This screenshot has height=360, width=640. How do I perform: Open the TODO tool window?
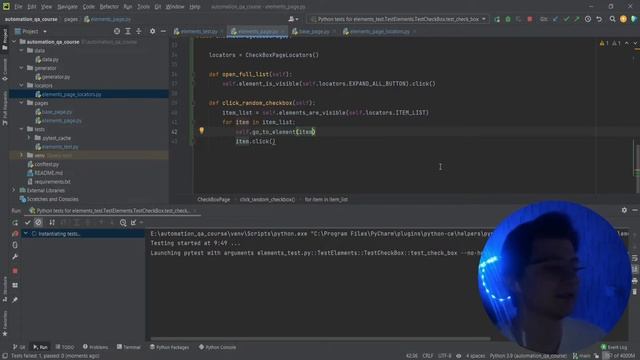click(x=65, y=347)
